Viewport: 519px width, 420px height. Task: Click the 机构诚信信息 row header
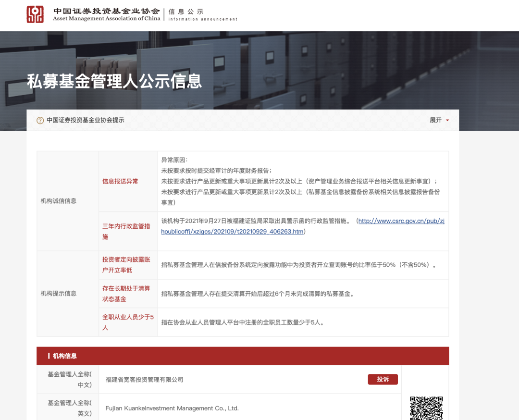59,201
